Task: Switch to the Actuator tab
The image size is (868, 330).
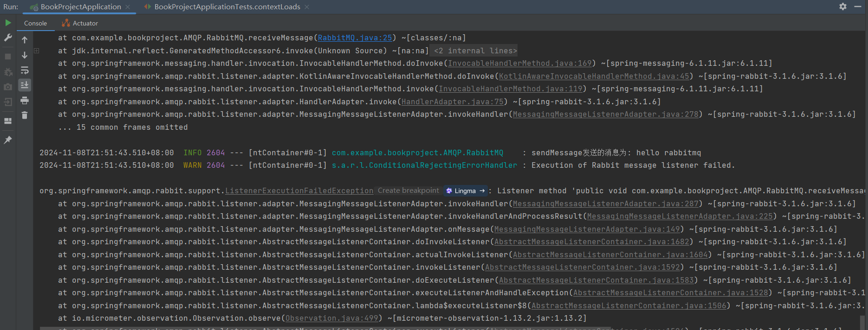Action: click(x=80, y=23)
